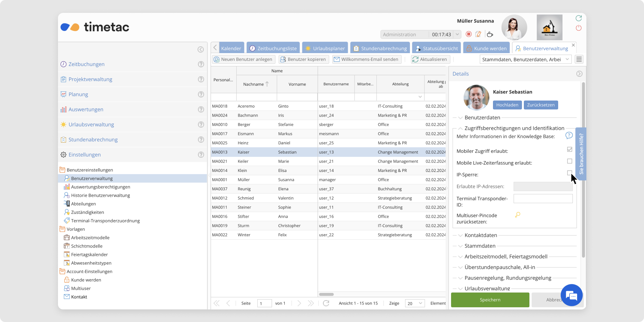This screenshot has width=644, height=322.
Task: Enable Mobile Live-Zeiterfassung erlaubt checkbox
Action: pyautogui.click(x=570, y=161)
